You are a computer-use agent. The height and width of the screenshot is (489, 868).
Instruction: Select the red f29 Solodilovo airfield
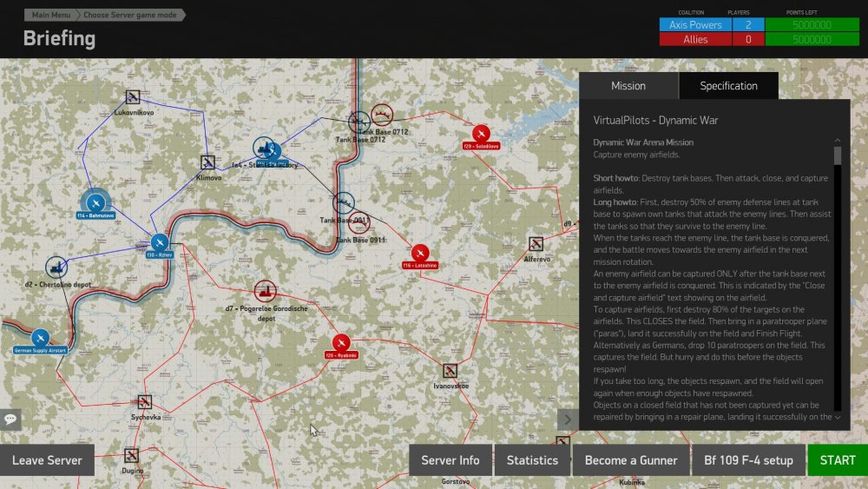(482, 134)
